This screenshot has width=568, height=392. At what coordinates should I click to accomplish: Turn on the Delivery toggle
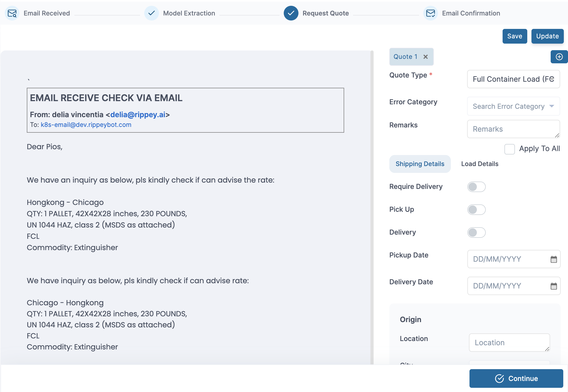[x=476, y=233]
